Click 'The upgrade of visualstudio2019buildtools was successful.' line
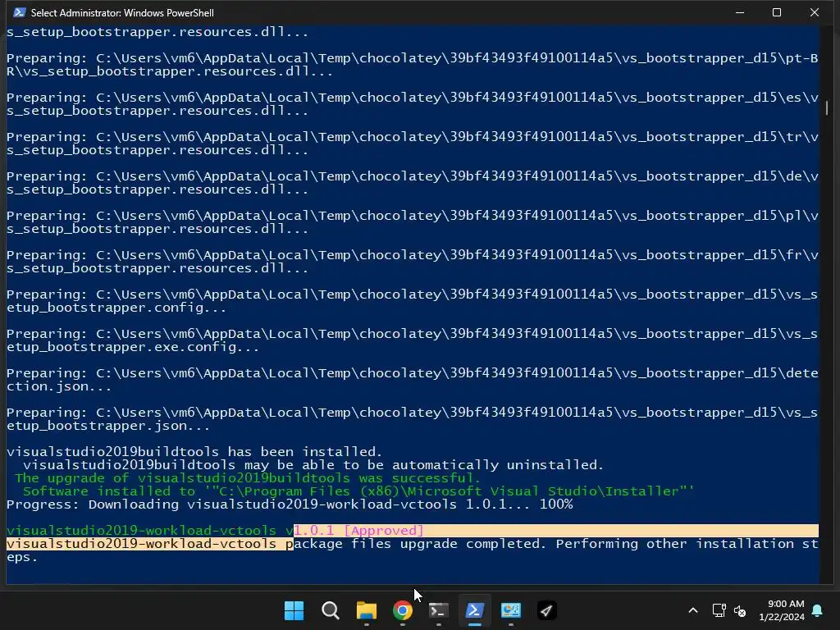The height and width of the screenshot is (630, 840). coord(248,478)
